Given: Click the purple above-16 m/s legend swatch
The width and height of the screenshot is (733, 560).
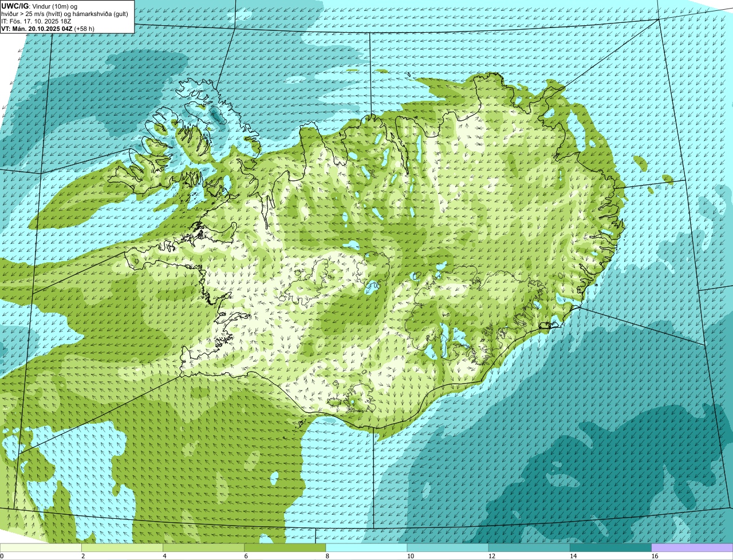Looking at the screenshot, I should [692, 547].
